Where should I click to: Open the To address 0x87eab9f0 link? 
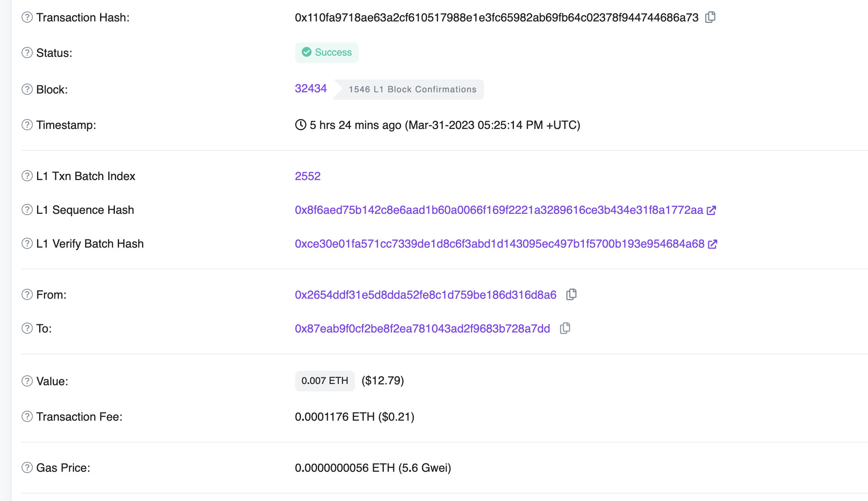pos(422,329)
